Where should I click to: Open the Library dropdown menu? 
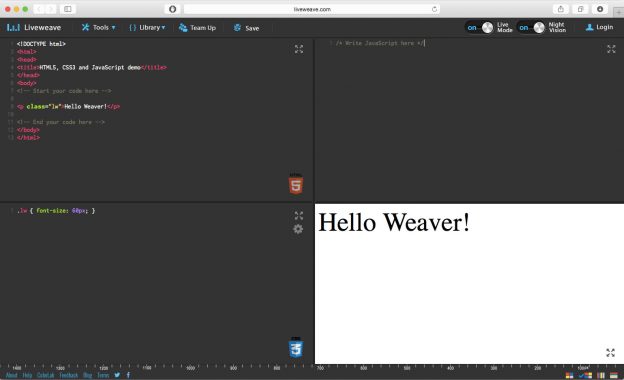147,27
